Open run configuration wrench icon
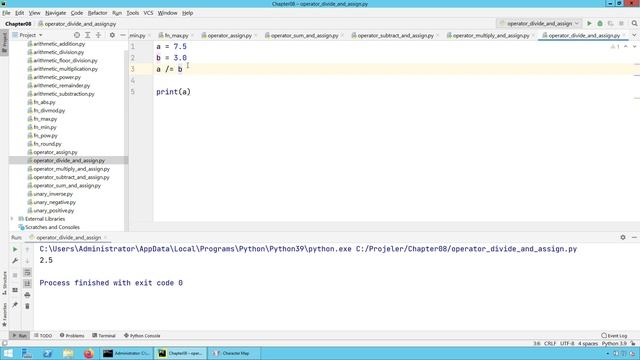This screenshot has height=360, width=640. pos(15,260)
